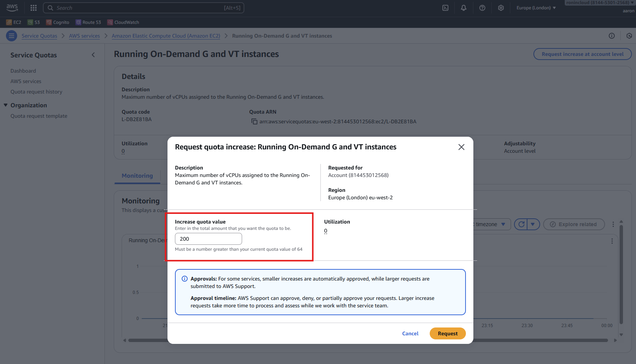
Task: Click the graph horizontal scrollbar
Action: (x=368, y=340)
